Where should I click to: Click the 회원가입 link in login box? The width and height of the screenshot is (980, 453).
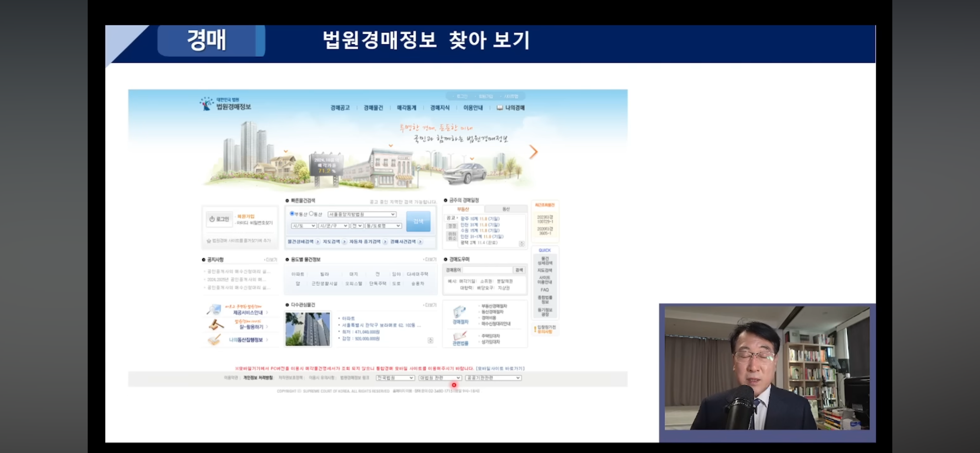pyautogui.click(x=246, y=216)
